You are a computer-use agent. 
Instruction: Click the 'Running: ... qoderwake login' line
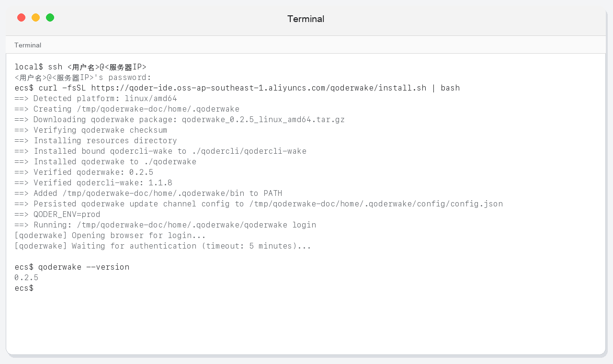pyautogui.click(x=165, y=225)
